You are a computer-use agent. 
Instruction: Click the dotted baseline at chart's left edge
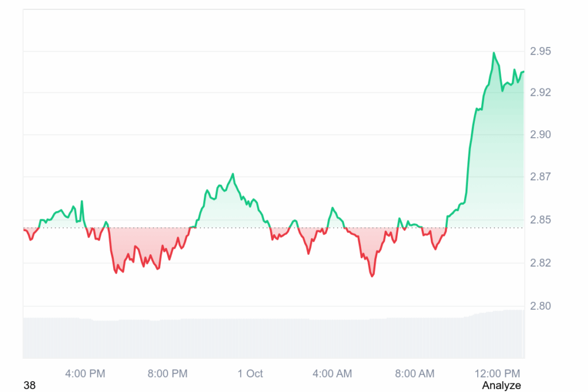(x=25, y=228)
